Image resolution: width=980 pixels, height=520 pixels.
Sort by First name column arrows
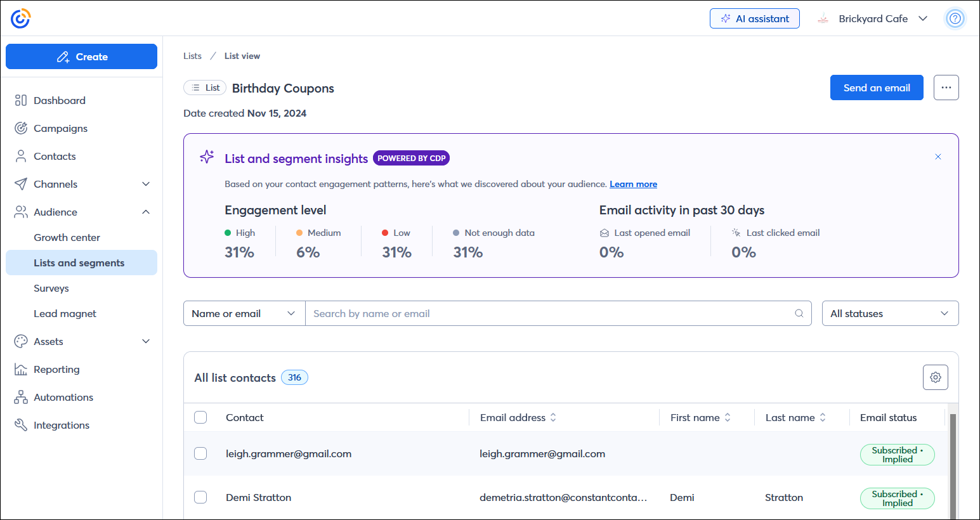click(728, 417)
